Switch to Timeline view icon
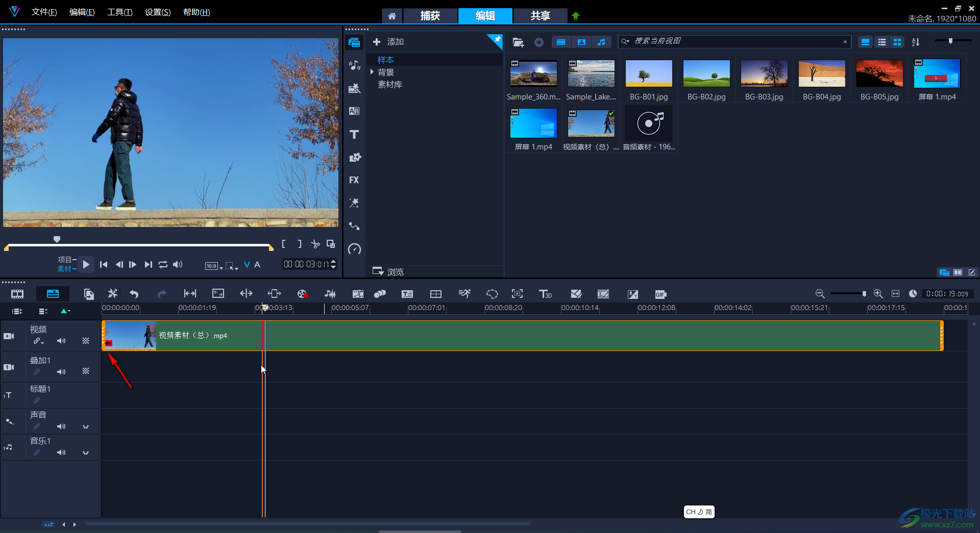The image size is (980, 533). [x=53, y=294]
